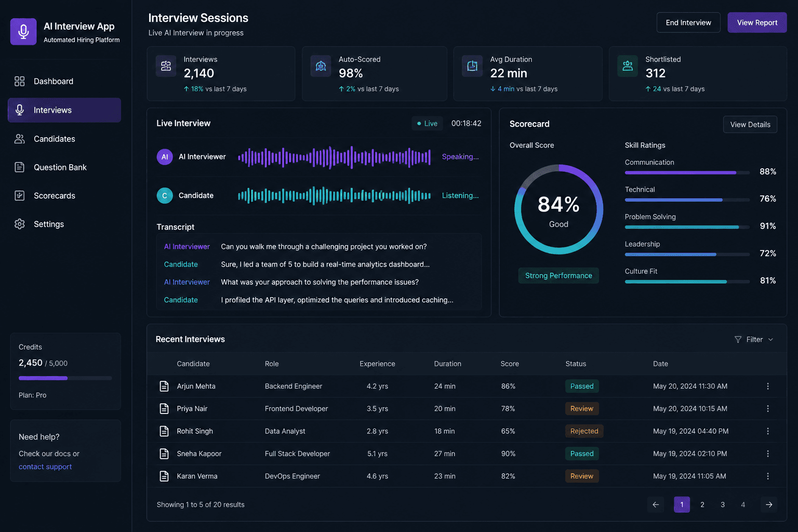
Task: Open Dashboard in the sidebar
Action: 64,81
